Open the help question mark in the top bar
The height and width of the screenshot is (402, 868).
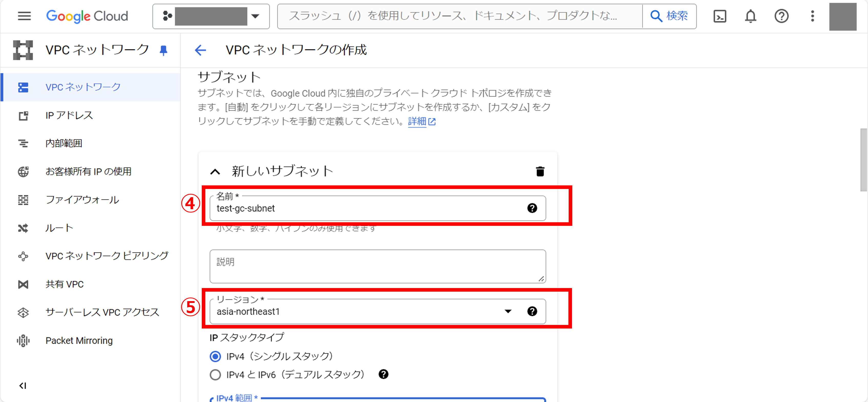[x=781, y=16]
